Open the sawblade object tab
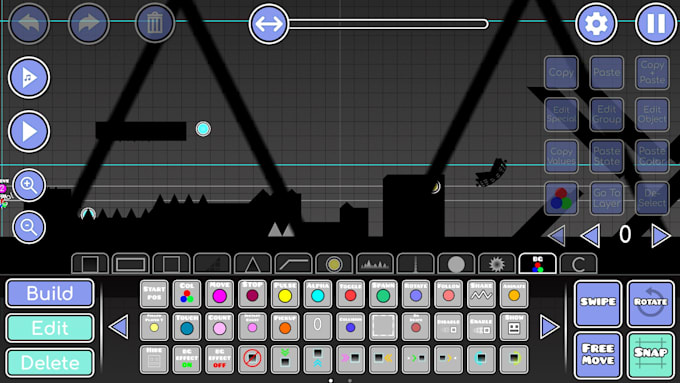 497,264
